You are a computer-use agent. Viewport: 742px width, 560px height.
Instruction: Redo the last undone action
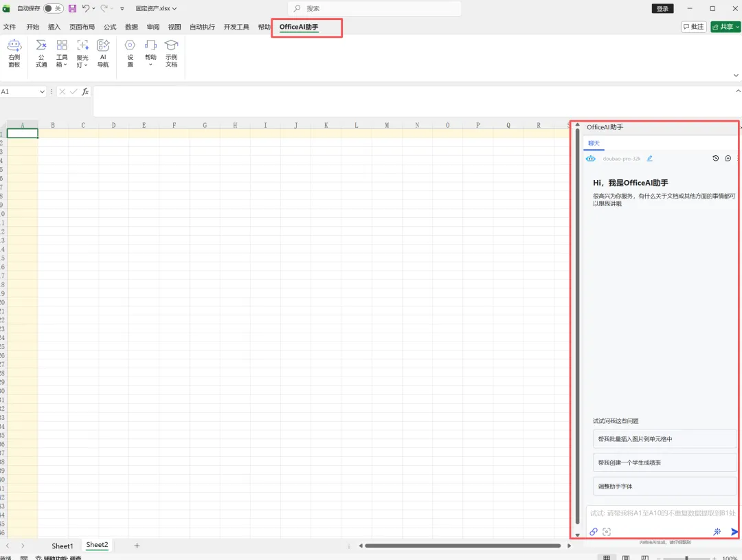click(104, 8)
